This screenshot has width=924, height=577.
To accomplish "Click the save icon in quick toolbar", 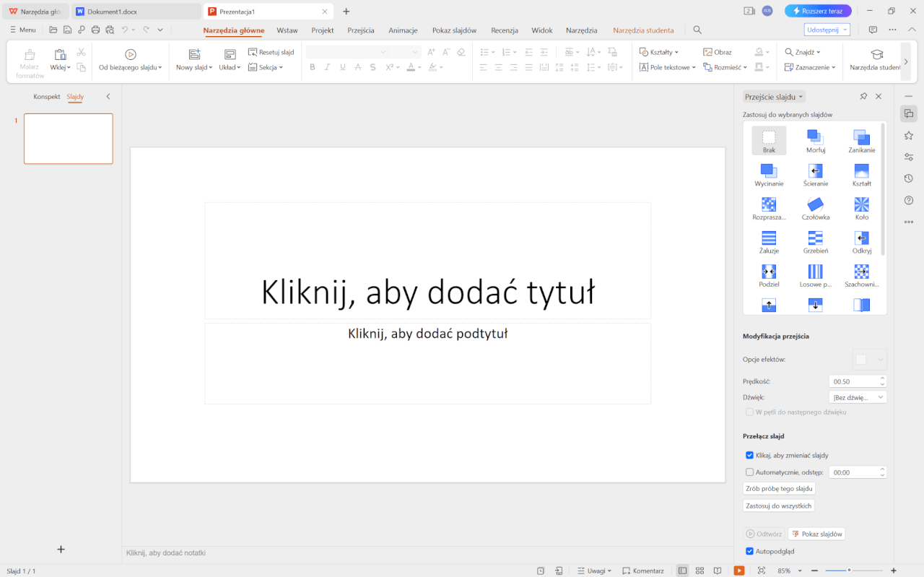I will point(67,30).
